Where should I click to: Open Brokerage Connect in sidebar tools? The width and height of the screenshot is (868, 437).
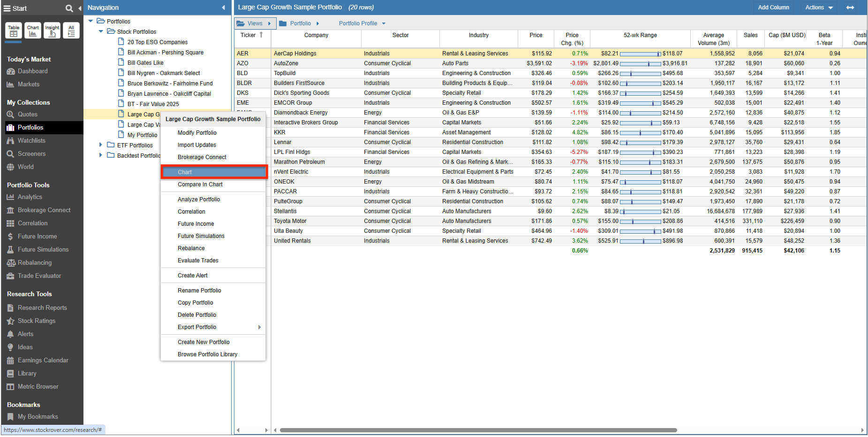(44, 210)
